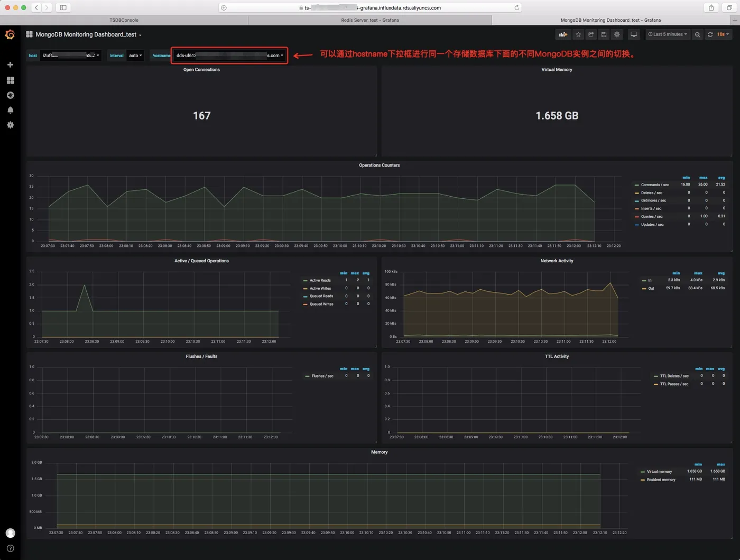This screenshot has height=560, width=740.
Task: Open a new Safari tab
Action: point(735,20)
